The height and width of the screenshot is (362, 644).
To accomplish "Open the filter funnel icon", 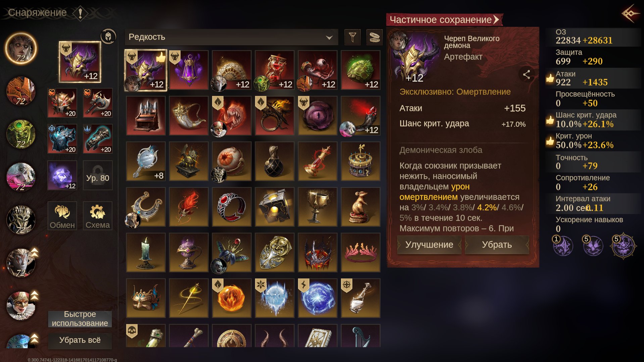I will tap(352, 37).
